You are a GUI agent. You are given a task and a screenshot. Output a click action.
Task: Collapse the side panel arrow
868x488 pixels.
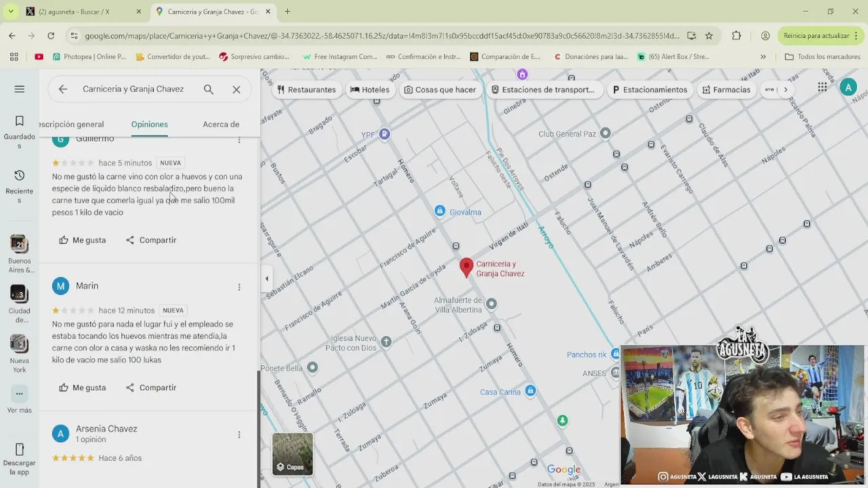pos(267,279)
